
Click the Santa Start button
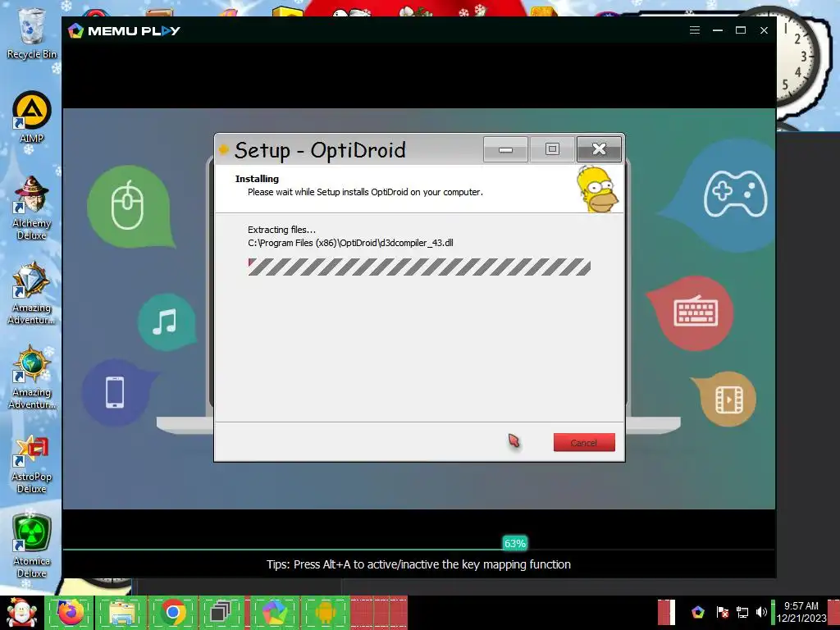pos(21,612)
